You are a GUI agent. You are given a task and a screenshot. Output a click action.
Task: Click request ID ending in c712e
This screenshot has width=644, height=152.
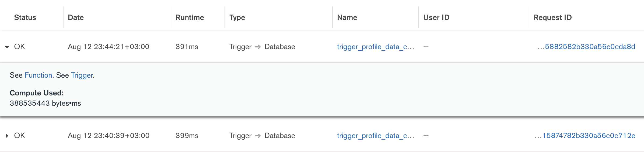[x=588, y=136]
